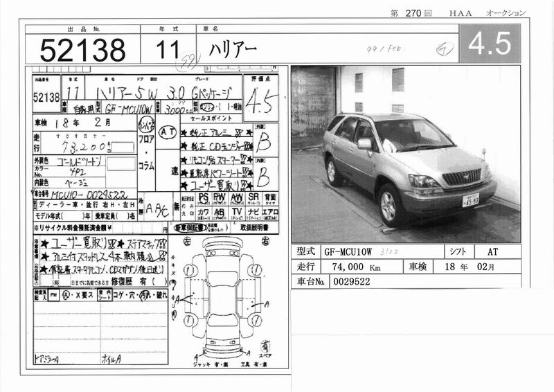Click the 取扱説明書 label
This screenshot has height=392, width=554.
tap(254, 228)
